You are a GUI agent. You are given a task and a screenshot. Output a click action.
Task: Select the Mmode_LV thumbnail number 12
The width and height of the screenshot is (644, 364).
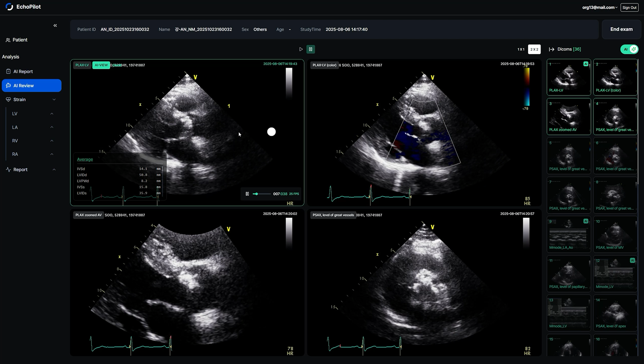coord(615,274)
